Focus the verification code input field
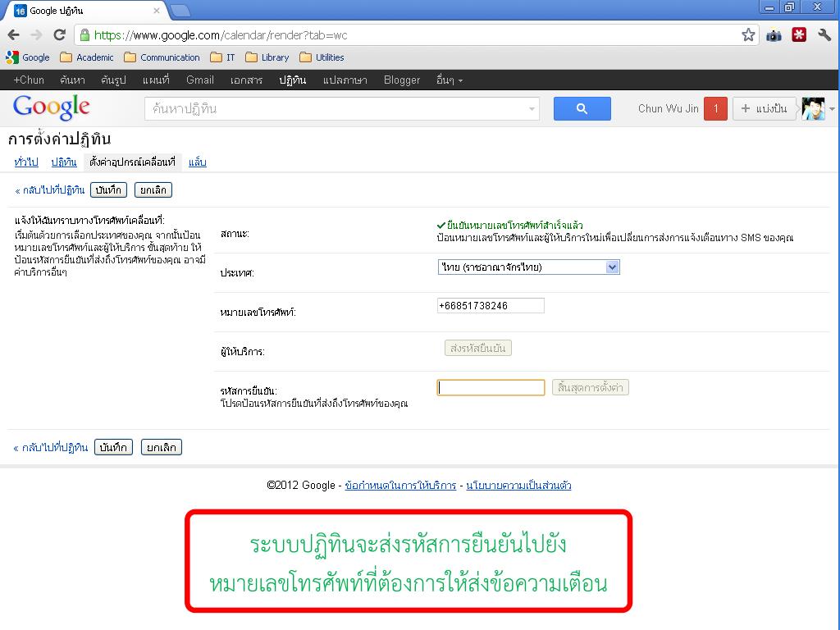The width and height of the screenshot is (840, 630). pyautogui.click(x=491, y=387)
